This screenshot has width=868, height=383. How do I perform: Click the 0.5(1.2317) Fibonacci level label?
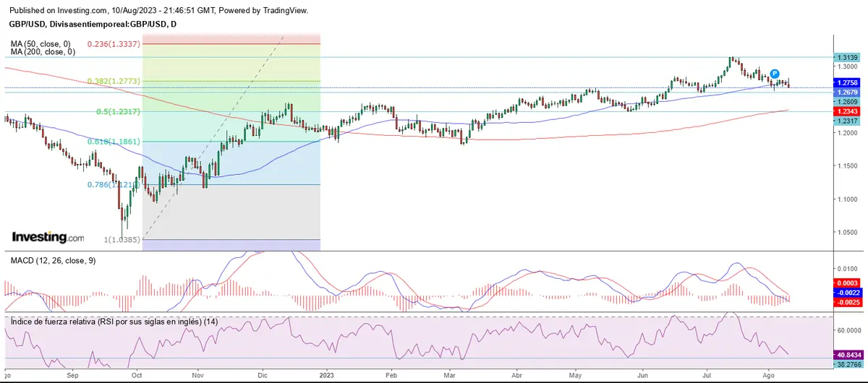pyautogui.click(x=119, y=112)
